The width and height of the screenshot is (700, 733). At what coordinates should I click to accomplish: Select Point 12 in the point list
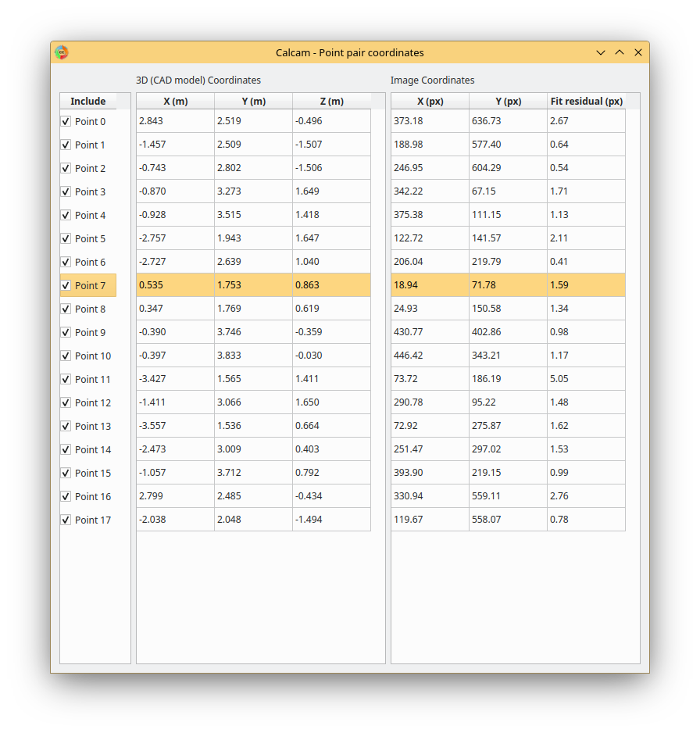pyautogui.click(x=93, y=402)
